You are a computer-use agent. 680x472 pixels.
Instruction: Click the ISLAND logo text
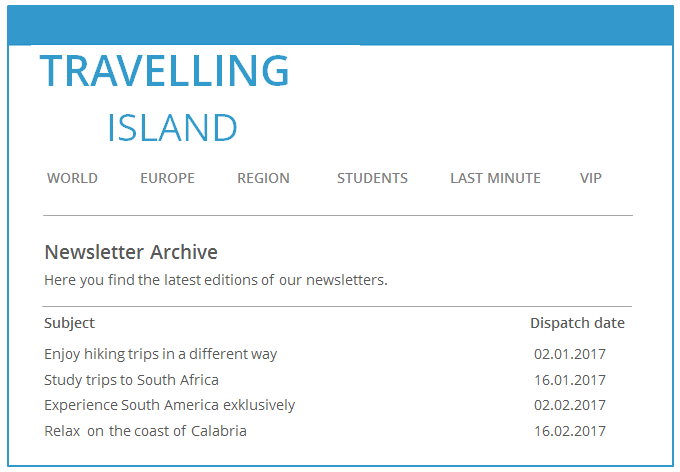tap(172, 128)
